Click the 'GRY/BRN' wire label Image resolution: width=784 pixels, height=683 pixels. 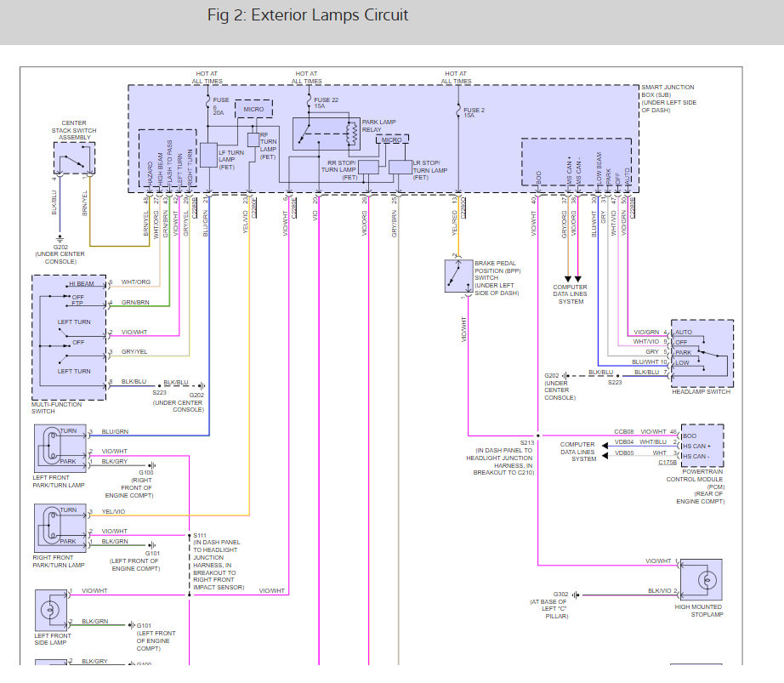394,224
